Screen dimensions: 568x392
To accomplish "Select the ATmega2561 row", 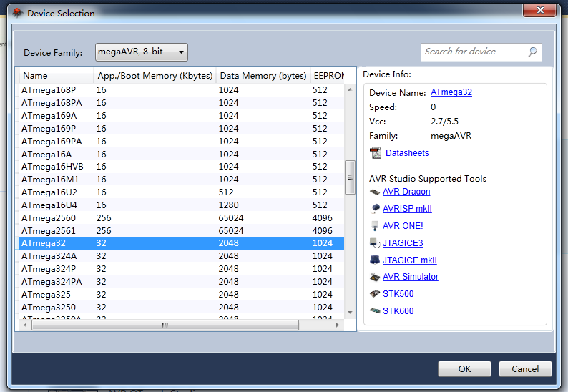I will 181,231.
